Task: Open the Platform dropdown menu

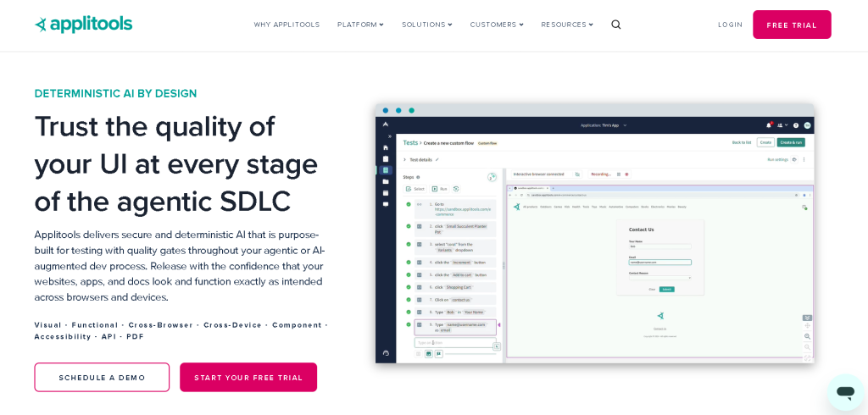Action: 360,25
